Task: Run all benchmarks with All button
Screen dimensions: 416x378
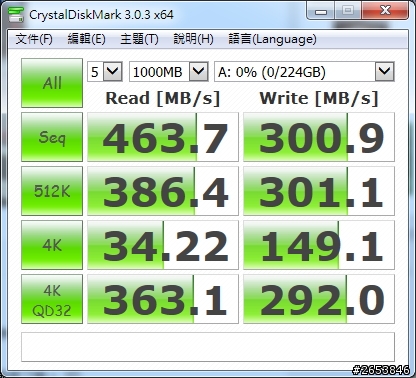Action: point(52,83)
